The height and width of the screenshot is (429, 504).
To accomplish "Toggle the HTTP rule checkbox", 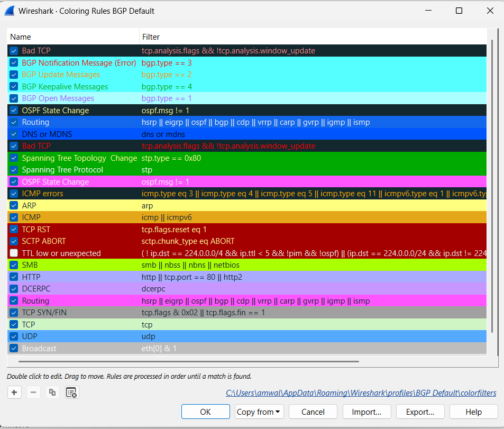I will pos(14,277).
